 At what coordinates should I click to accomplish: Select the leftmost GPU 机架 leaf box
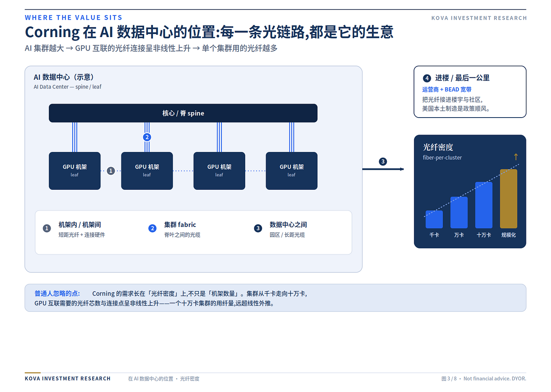pyautogui.click(x=75, y=171)
